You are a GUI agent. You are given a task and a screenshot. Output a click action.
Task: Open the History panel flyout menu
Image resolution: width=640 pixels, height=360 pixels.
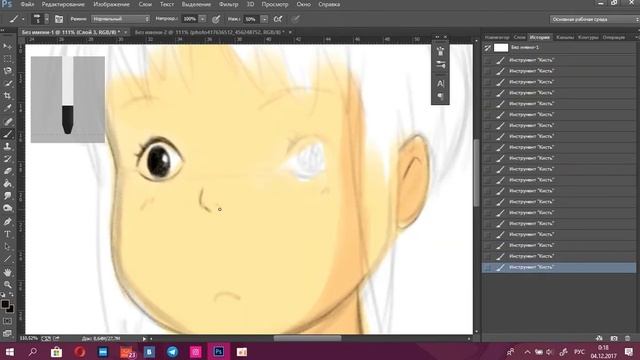636,37
